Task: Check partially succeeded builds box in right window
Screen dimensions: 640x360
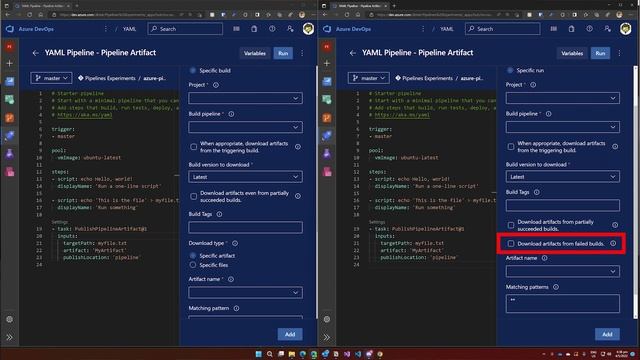Action: click(511, 225)
